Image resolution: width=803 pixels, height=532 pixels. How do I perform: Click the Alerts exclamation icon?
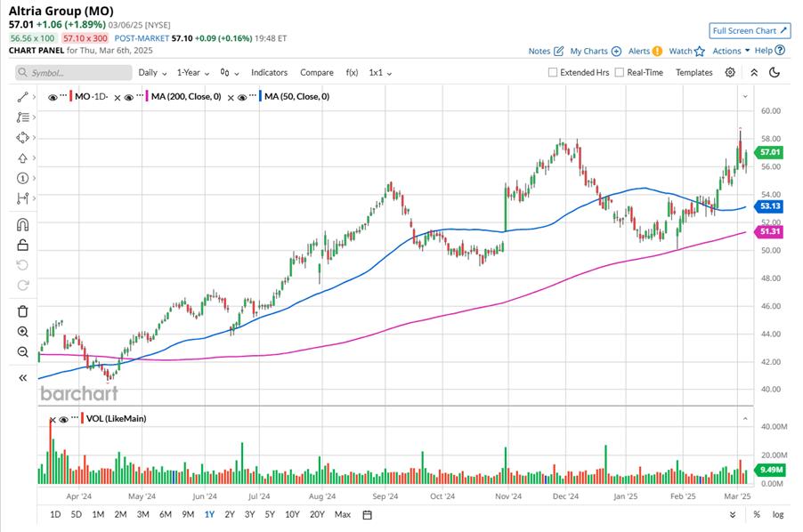pos(657,52)
